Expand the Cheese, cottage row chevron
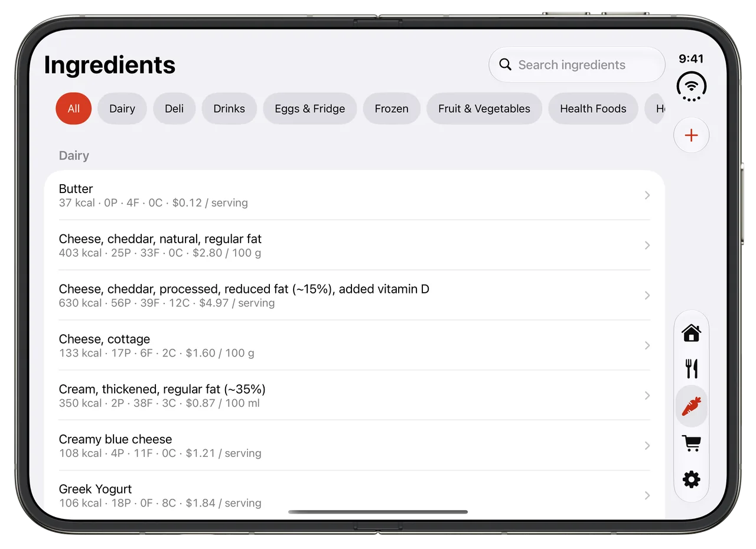The width and height of the screenshot is (756, 549). coord(647,345)
